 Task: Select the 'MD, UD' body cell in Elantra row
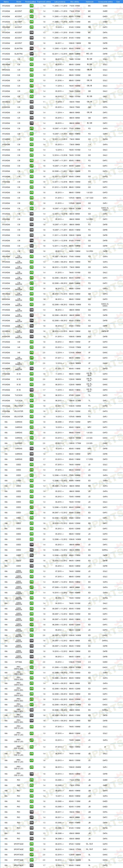click(x=89, y=54)
